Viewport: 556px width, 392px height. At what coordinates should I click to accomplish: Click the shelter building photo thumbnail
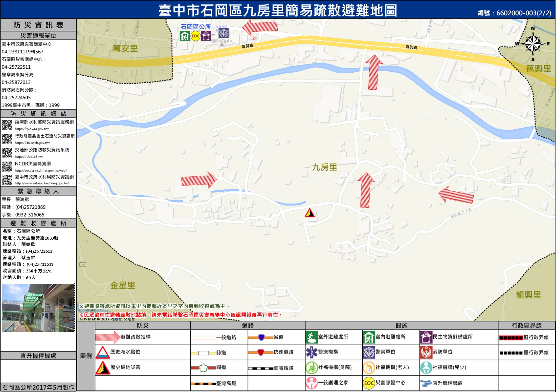pyautogui.click(x=38, y=308)
